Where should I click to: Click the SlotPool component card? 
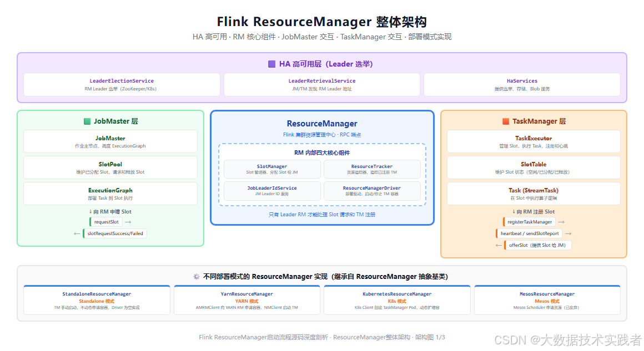[x=110, y=167]
